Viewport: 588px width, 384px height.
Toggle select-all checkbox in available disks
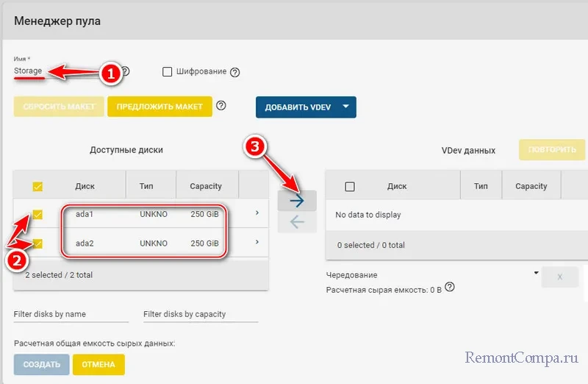(x=37, y=187)
